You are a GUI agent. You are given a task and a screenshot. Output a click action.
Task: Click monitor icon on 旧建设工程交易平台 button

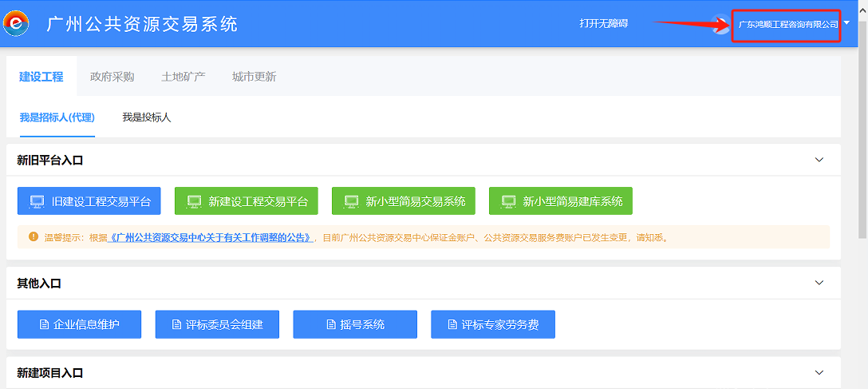tap(37, 201)
